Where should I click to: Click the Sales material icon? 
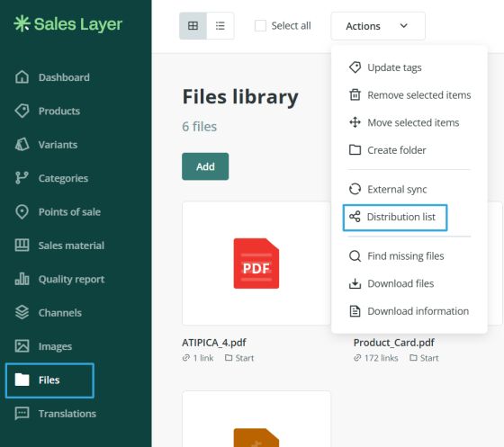pos(22,246)
